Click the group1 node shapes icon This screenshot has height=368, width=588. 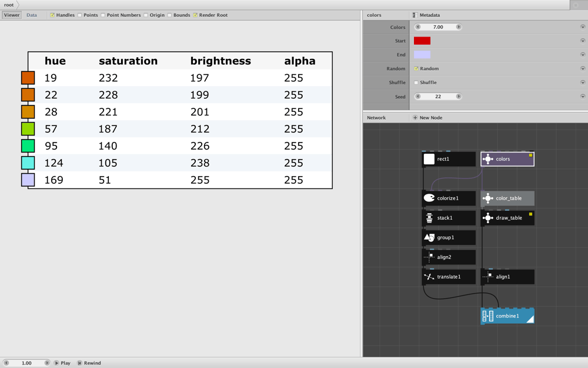(429, 237)
